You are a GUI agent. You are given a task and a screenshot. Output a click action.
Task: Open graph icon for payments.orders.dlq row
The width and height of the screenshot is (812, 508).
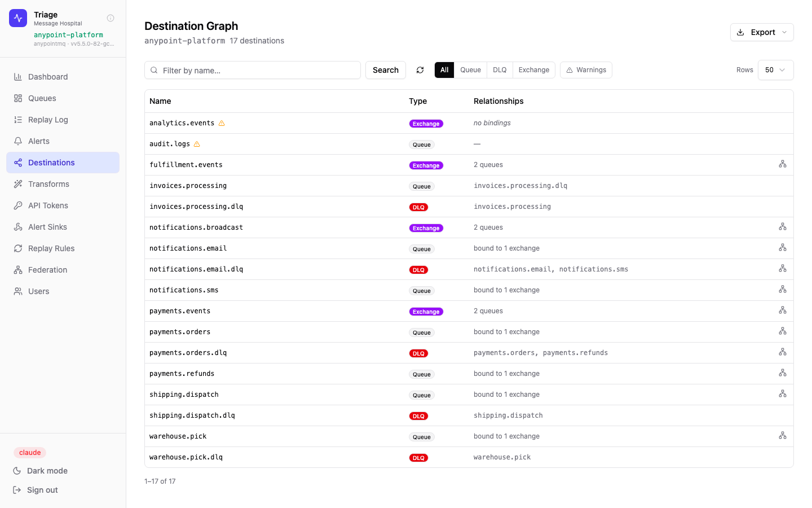pos(783,352)
